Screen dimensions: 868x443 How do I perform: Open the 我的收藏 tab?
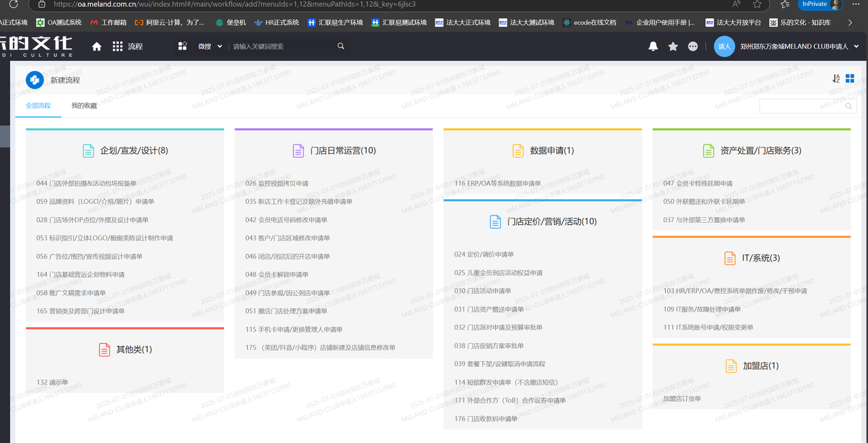click(x=84, y=106)
